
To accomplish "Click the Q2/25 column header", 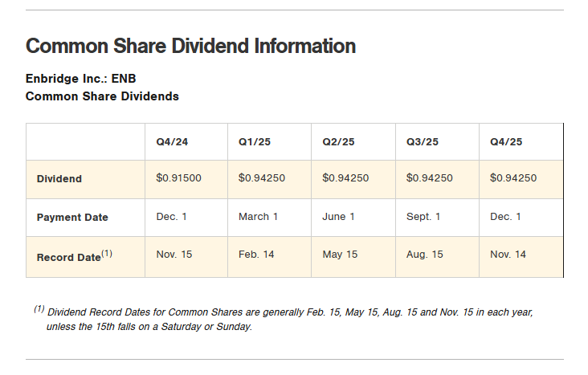I will (x=338, y=142).
